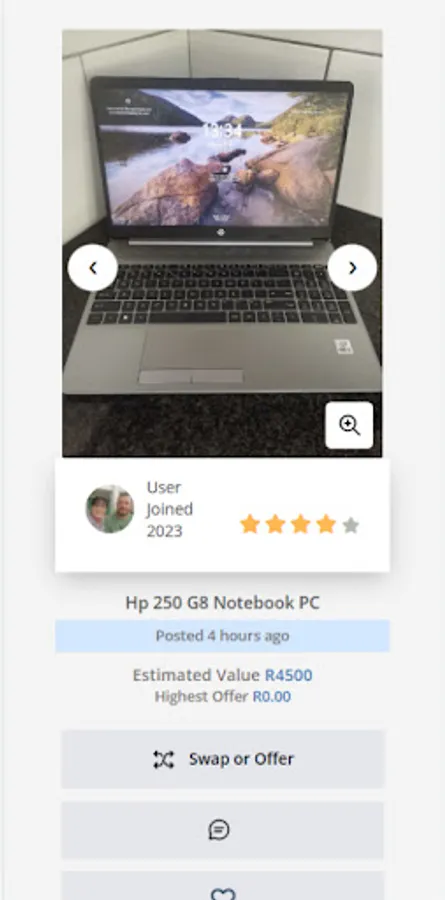The width and height of the screenshot is (445, 900).
Task: Click the second gold rating star
Action: 275,525
